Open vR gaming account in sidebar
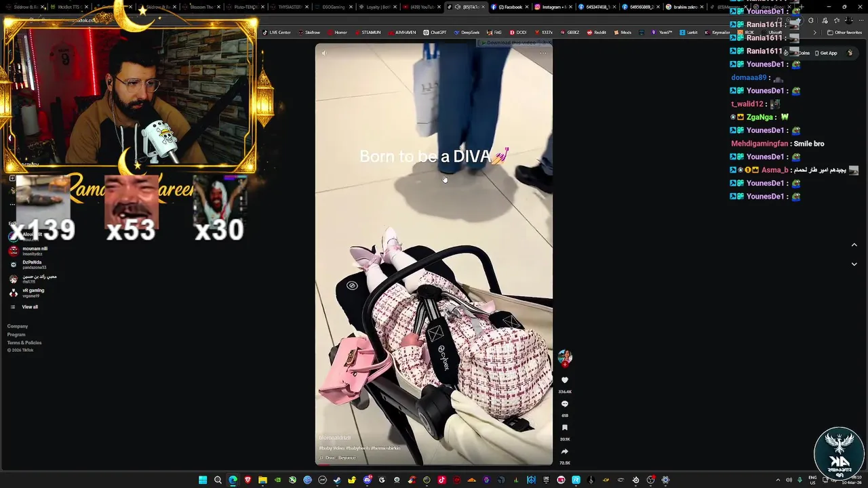 (28, 293)
